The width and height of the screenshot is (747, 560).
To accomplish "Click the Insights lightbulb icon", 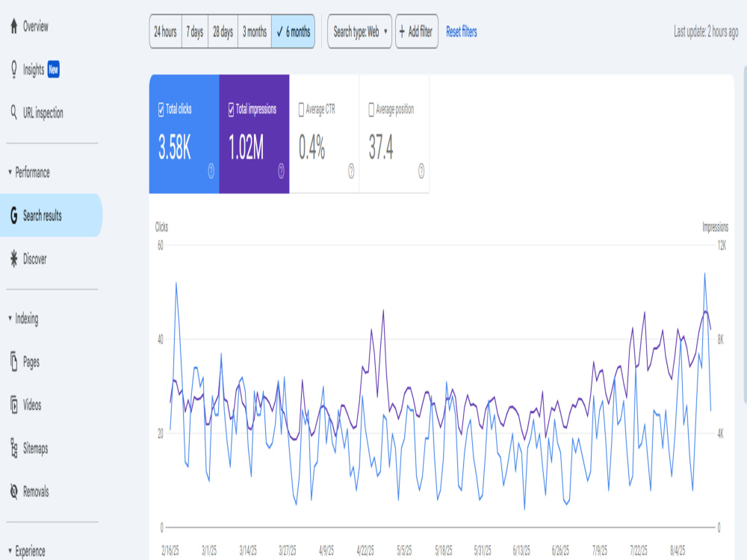I will (x=13, y=69).
